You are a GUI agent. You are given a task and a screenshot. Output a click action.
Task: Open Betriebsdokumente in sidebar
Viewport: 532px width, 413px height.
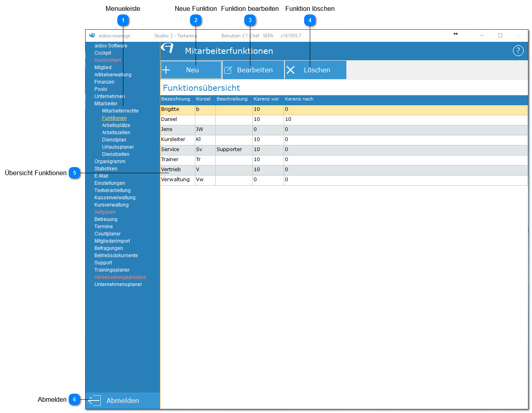pos(116,256)
